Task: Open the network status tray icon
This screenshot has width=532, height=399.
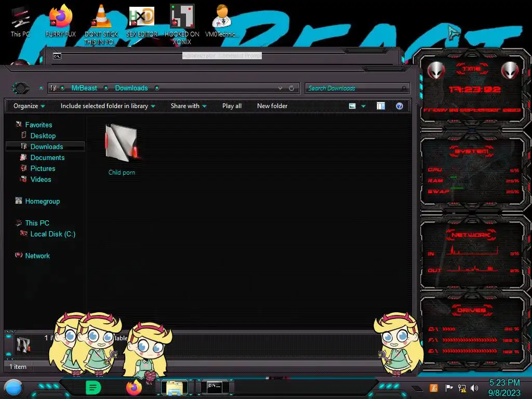Action: (x=462, y=388)
